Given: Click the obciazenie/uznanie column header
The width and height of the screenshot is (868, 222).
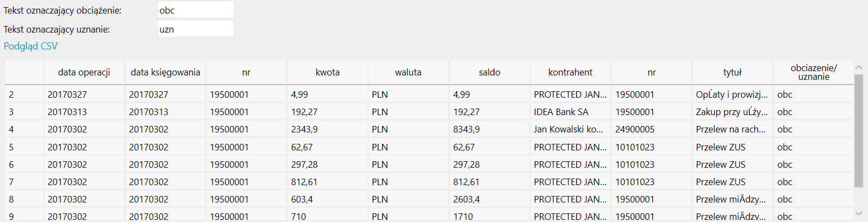Looking at the screenshot, I should coord(814,72).
